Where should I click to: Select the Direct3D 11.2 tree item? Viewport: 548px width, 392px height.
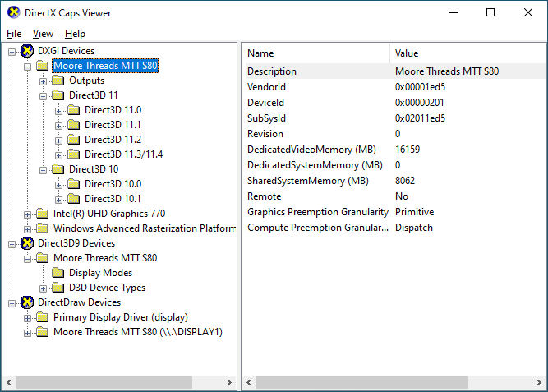coord(113,140)
